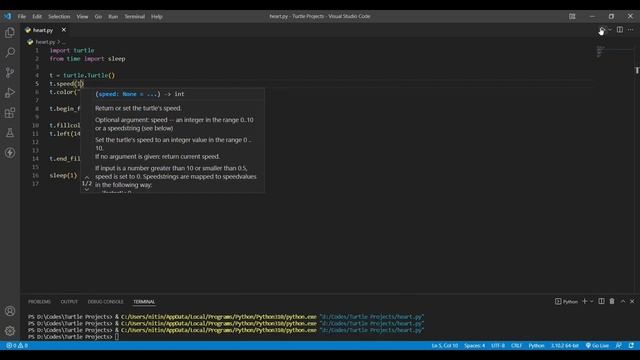
Task: Open the Source Control view
Action: (x=10, y=72)
